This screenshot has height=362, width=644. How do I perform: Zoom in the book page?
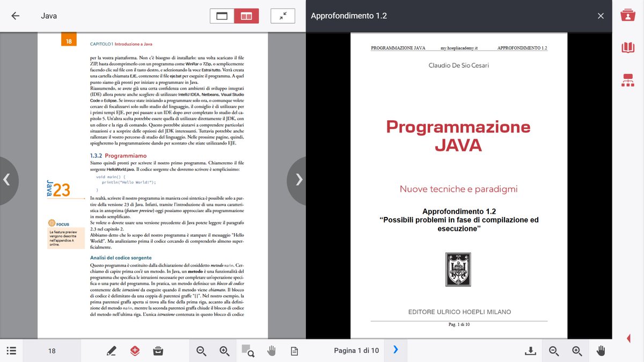tap(225, 351)
